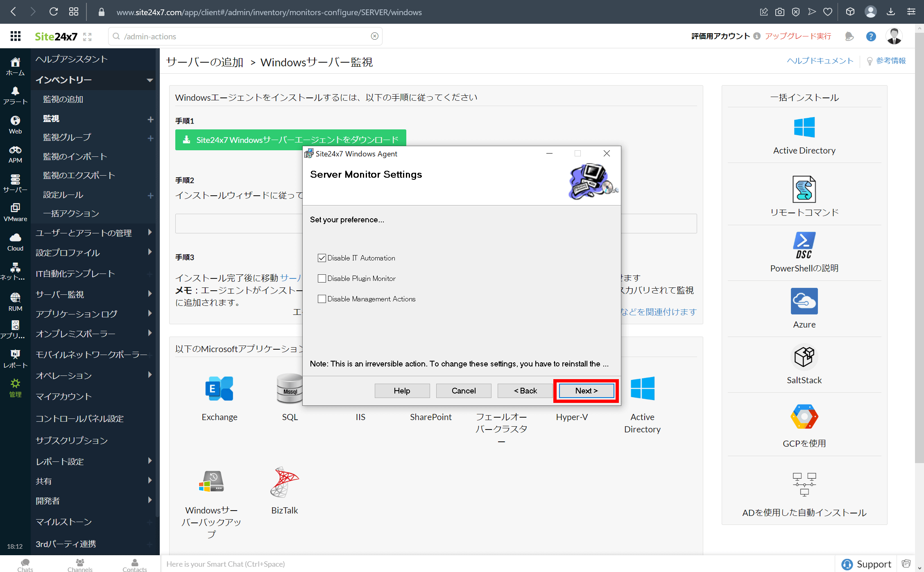Click Next in the agent installer
This screenshot has height=572, width=924.
tap(586, 391)
